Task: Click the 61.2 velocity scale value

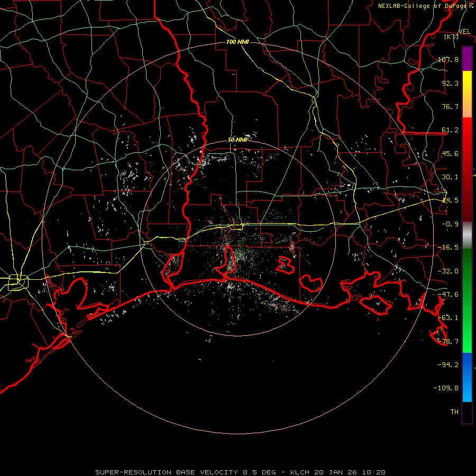Action: 450,130
